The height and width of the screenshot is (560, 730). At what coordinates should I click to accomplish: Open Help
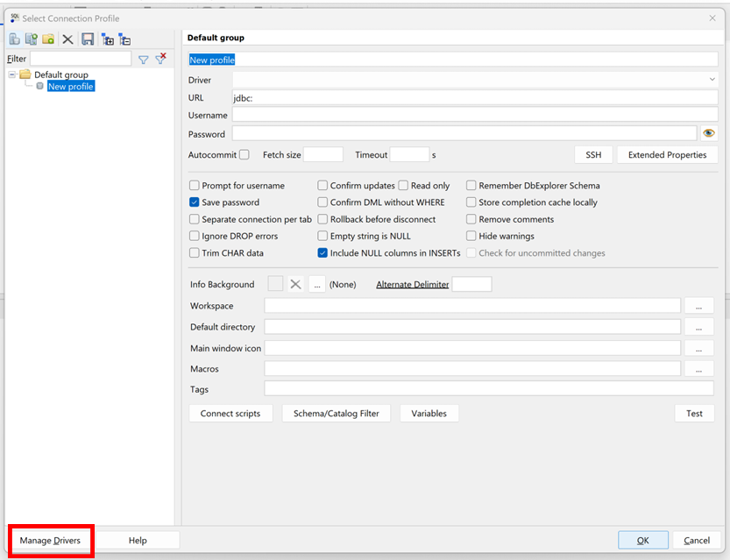click(x=138, y=541)
